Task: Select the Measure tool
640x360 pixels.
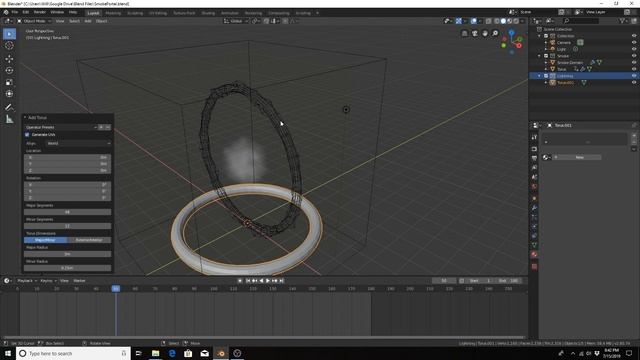Action: (x=9, y=119)
